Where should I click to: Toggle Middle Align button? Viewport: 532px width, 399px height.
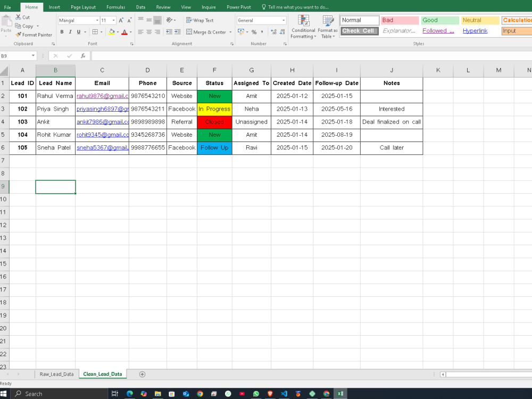click(x=149, y=20)
